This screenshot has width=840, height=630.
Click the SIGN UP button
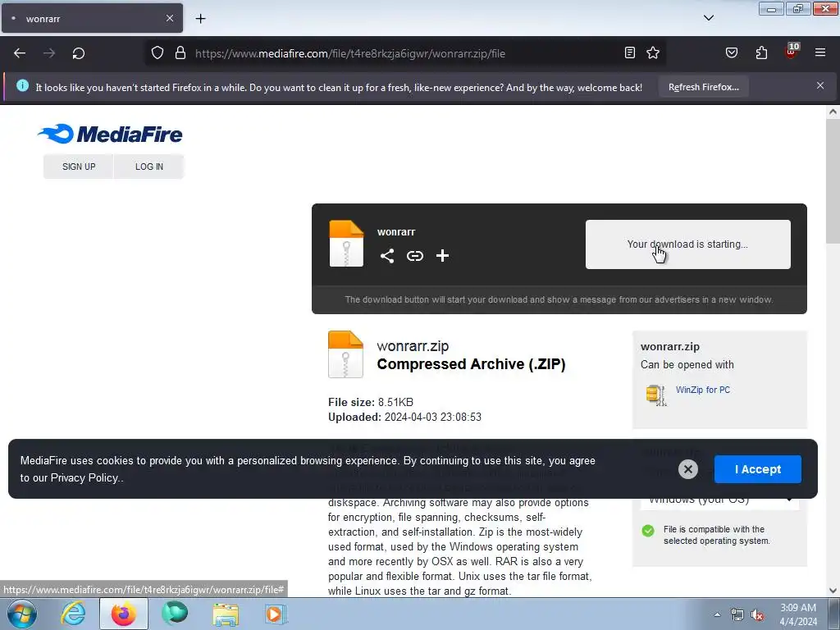coord(79,167)
